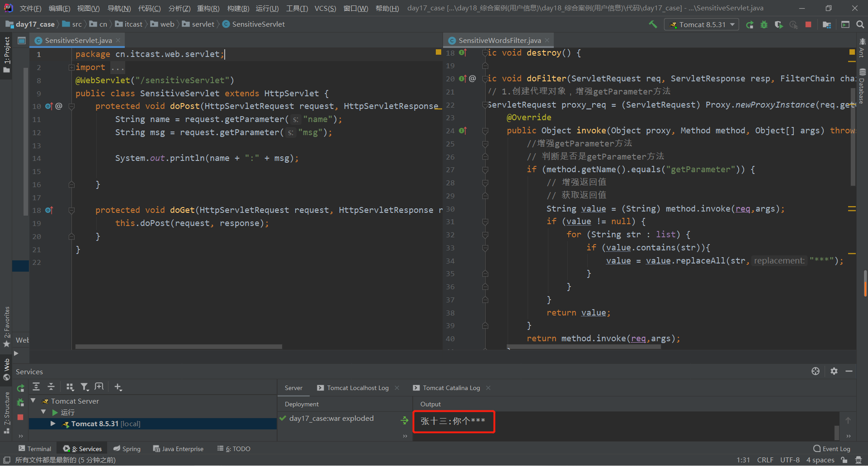Switch to the Tomcat Localhost Log tab

pos(353,388)
